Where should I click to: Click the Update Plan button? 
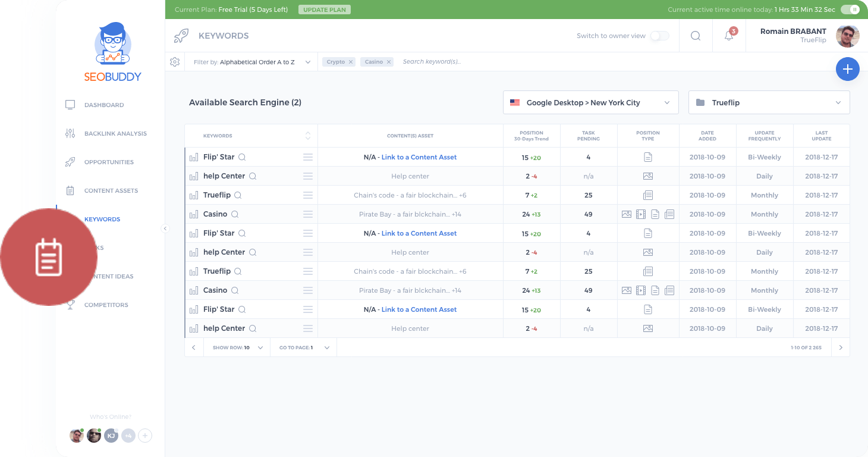click(325, 10)
